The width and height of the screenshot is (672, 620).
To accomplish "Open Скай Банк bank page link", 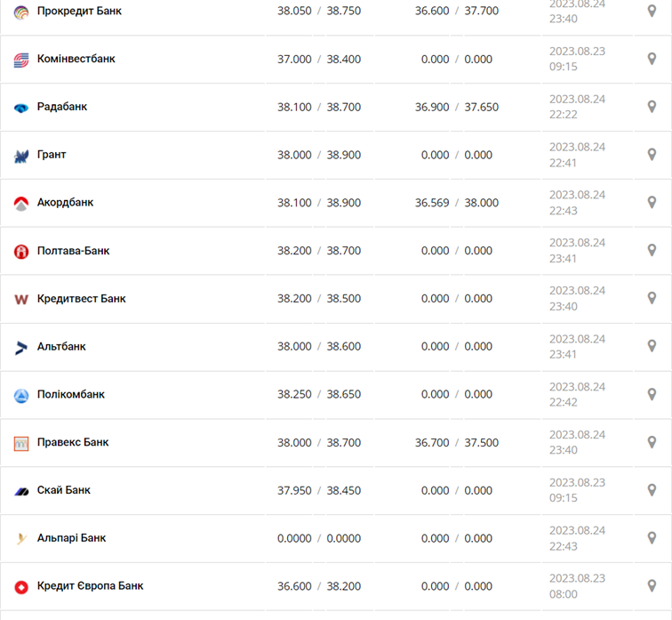I will pos(64,490).
